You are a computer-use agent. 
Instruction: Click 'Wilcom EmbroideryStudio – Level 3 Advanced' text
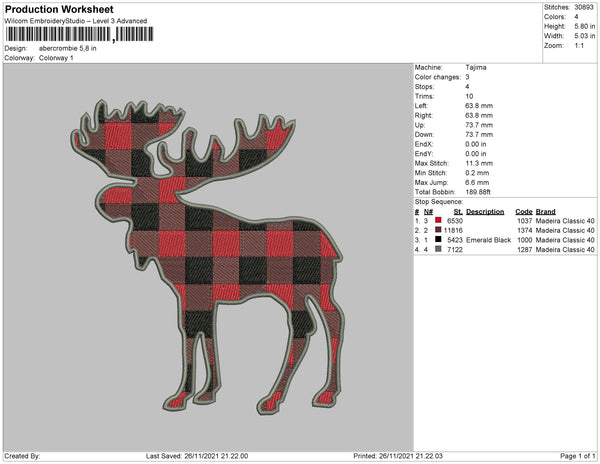76,21
